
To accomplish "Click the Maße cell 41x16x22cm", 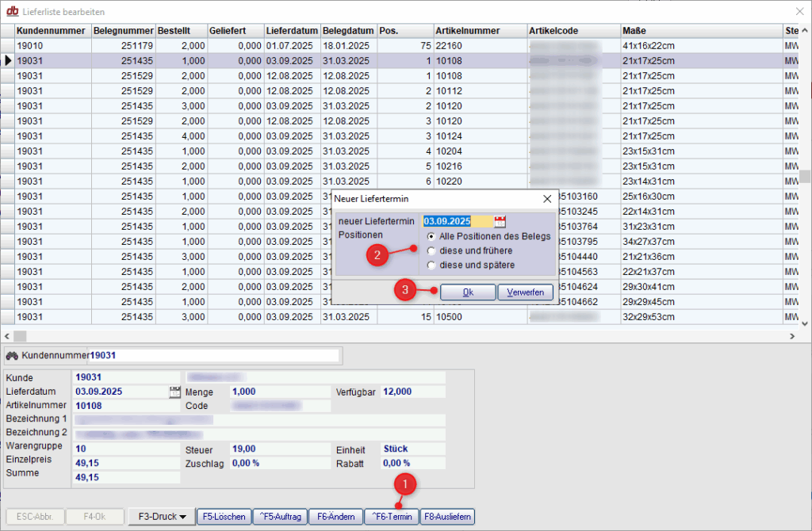I will (702, 45).
